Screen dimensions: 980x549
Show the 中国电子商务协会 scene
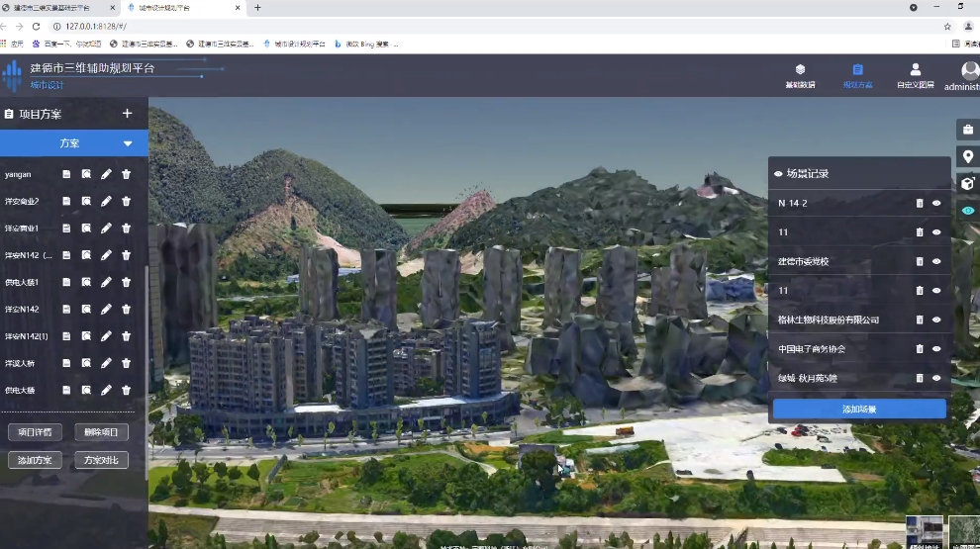point(936,348)
